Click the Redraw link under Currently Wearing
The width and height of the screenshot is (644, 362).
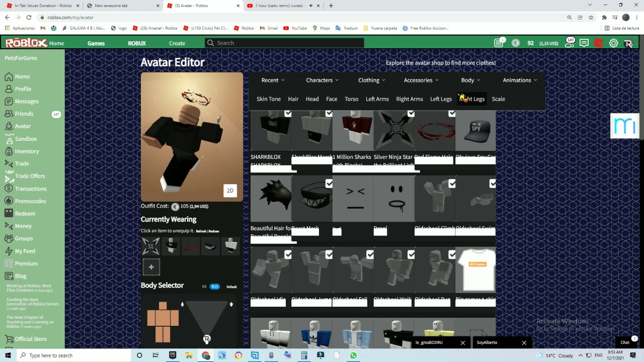pos(214,231)
